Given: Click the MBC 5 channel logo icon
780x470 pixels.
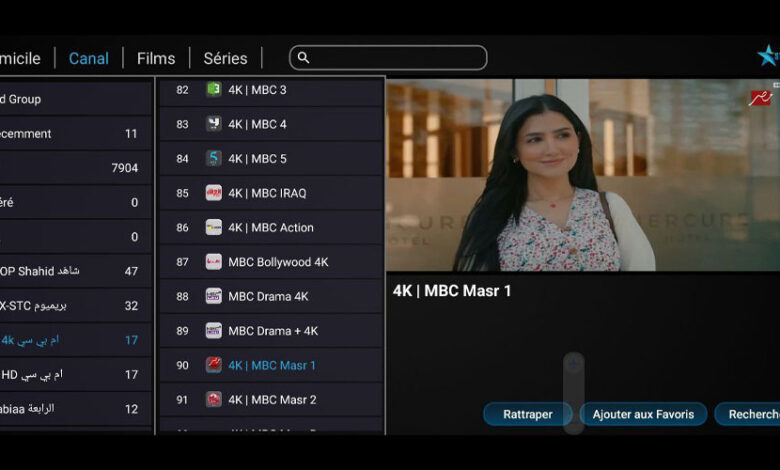Looking at the screenshot, I should click(x=213, y=158).
